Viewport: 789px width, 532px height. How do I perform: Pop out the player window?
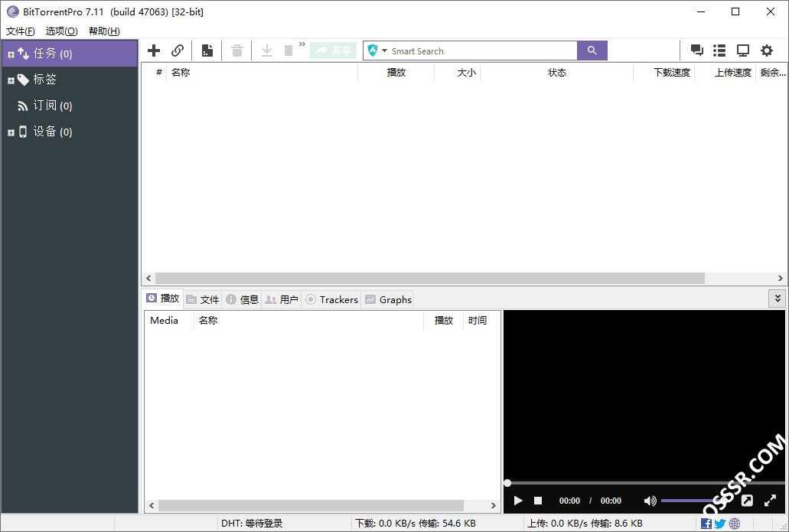pyautogui.click(x=747, y=501)
